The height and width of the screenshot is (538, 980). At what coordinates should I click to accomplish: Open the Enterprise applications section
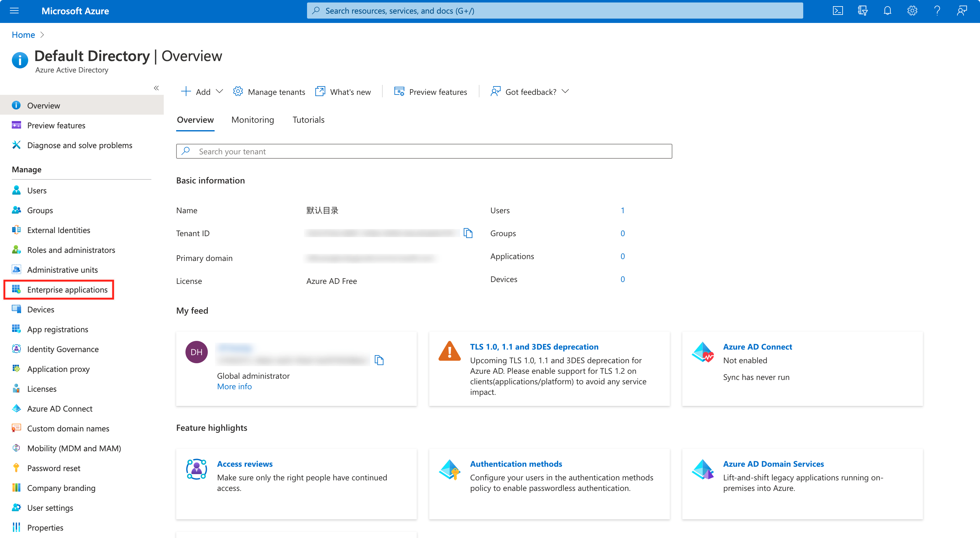[x=67, y=289]
